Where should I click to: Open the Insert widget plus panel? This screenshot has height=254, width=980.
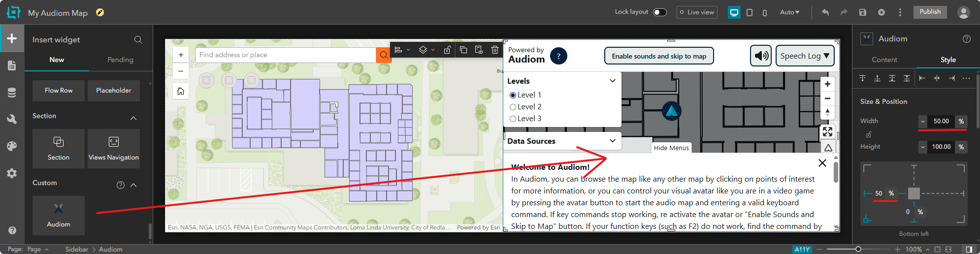click(12, 38)
